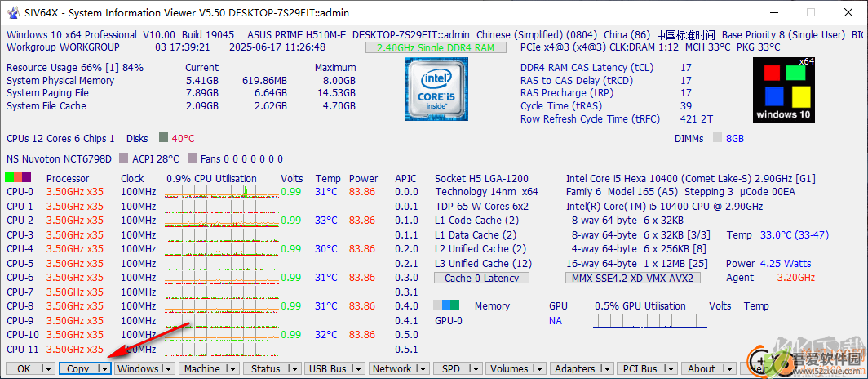Open the USB Bus button
The width and height of the screenshot is (868, 379).
click(x=328, y=368)
